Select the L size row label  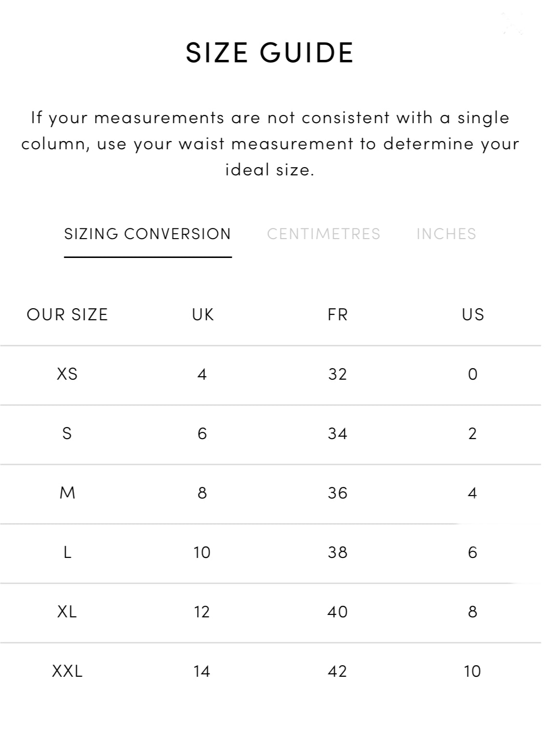[x=67, y=552]
